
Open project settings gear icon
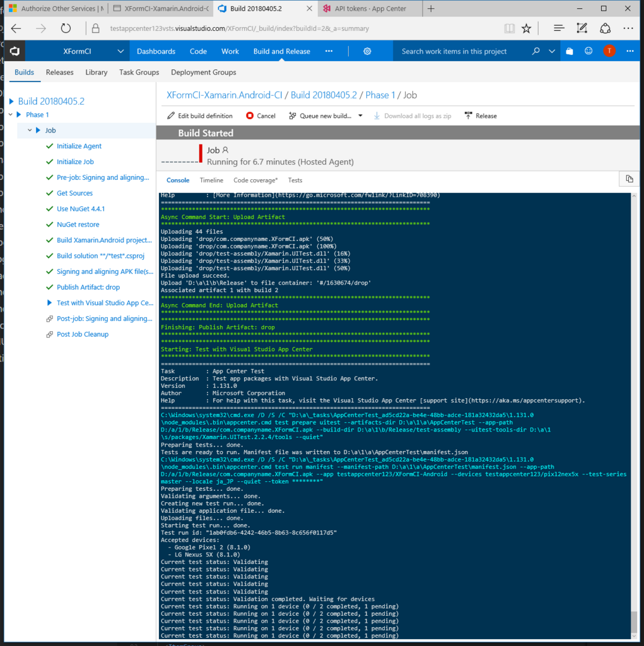click(x=367, y=51)
